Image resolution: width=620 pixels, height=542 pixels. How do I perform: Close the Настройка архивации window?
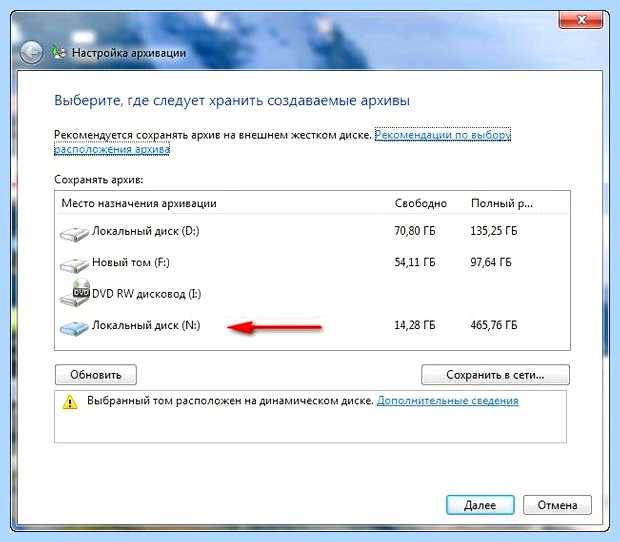[581, 20]
